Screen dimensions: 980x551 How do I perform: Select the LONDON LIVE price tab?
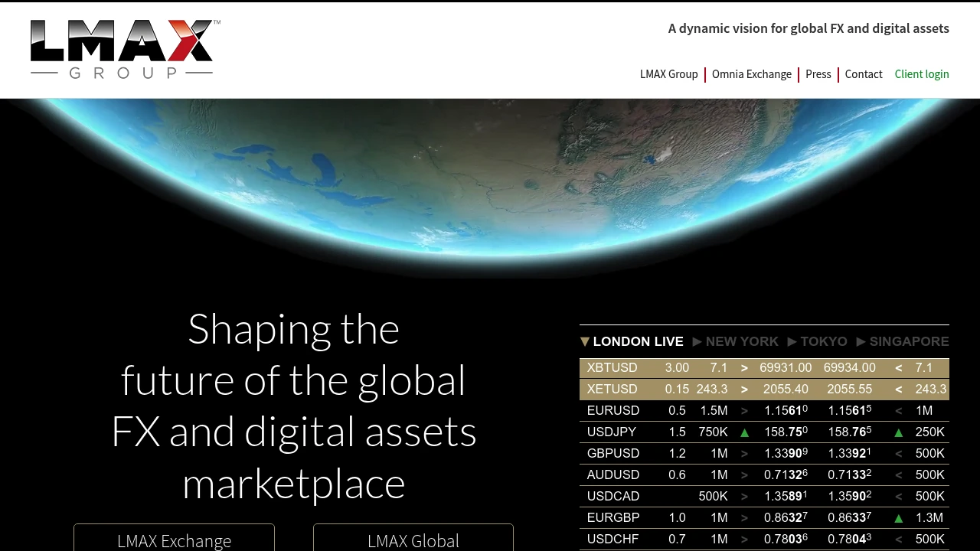click(638, 341)
